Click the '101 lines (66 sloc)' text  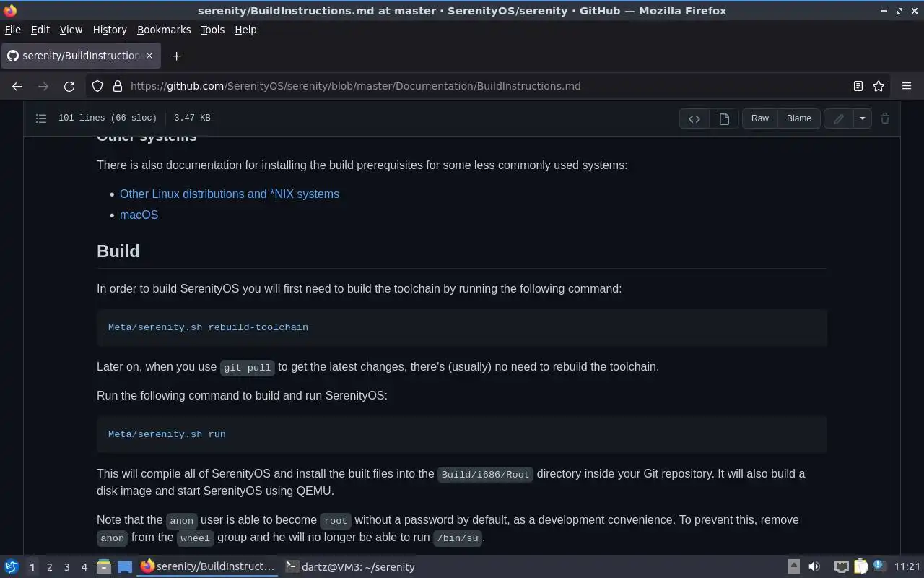point(107,118)
